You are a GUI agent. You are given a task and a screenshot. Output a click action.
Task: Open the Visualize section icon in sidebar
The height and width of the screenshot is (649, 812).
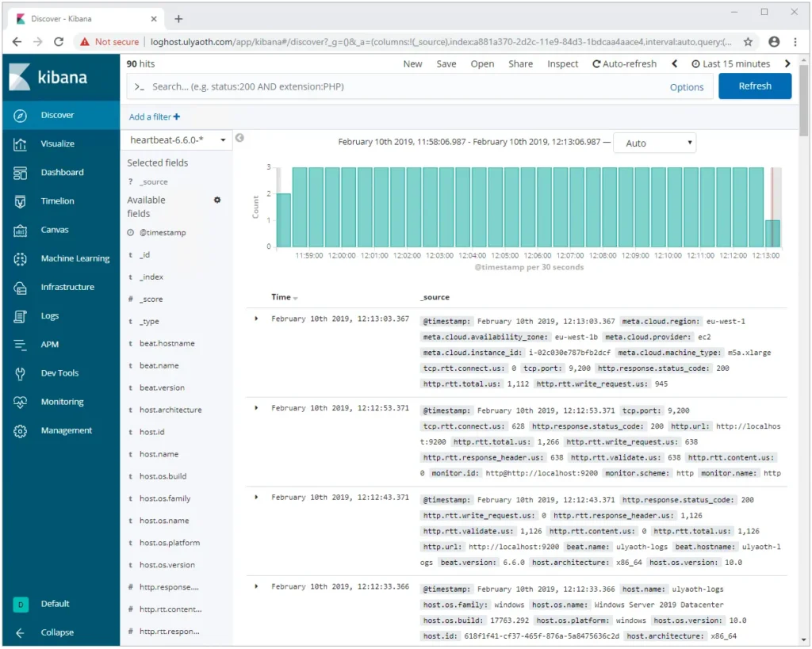tap(21, 144)
